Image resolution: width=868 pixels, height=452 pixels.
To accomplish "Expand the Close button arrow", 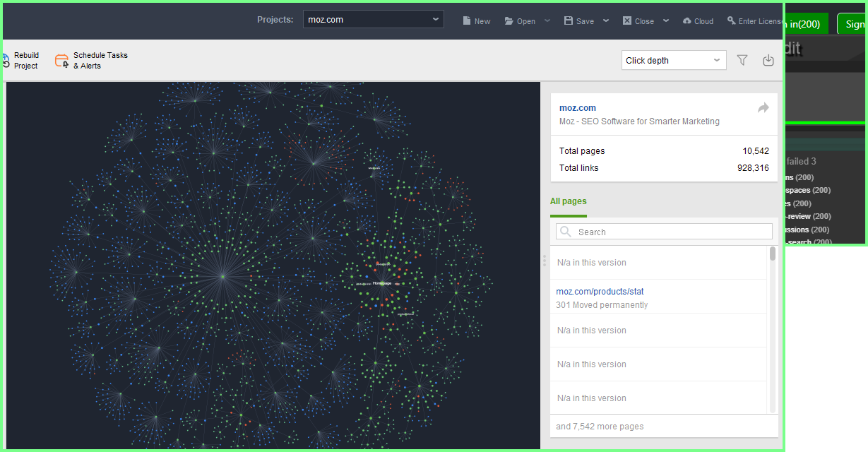I will tap(666, 21).
